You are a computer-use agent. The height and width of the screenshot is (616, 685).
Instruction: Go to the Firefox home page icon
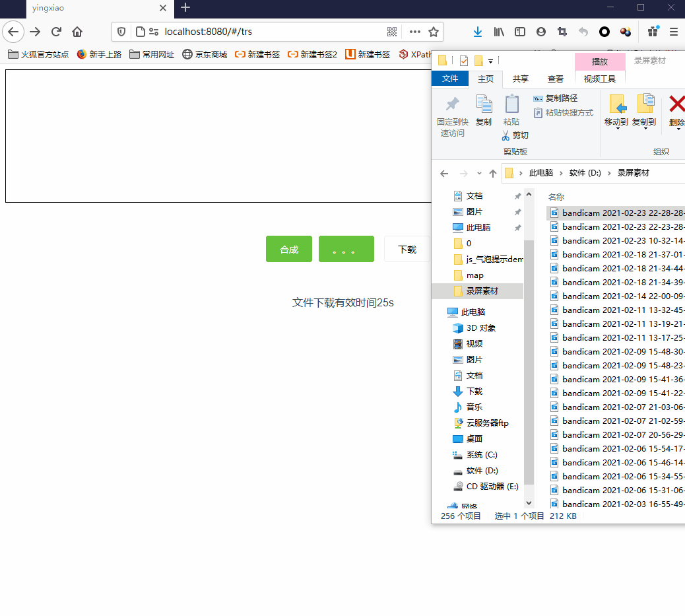(77, 32)
